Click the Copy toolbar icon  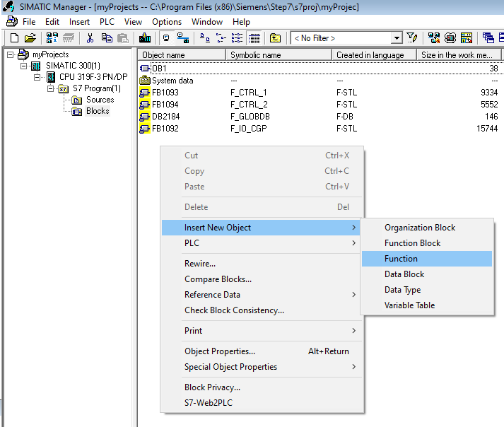coord(107,38)
